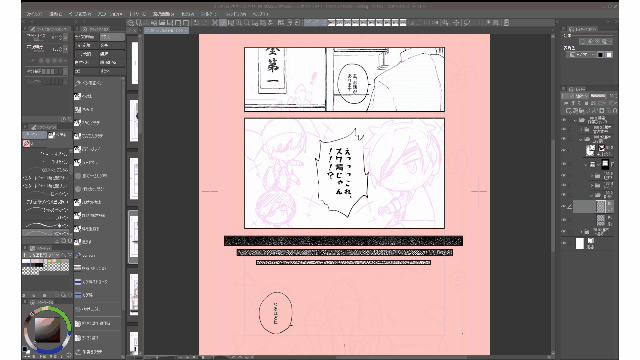Select the group tab beside ペン in Sub Tool

pos(58,135)
